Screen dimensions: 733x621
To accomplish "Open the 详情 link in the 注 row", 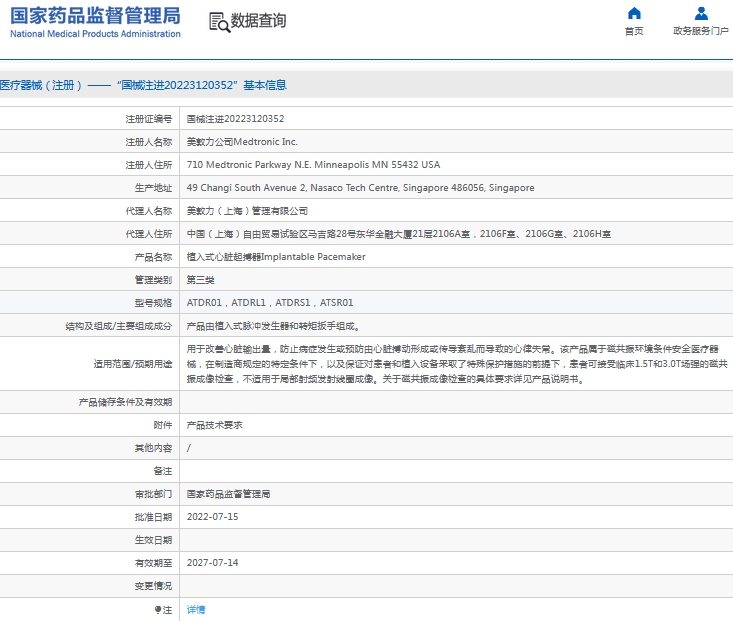I will tap(196, 609).
